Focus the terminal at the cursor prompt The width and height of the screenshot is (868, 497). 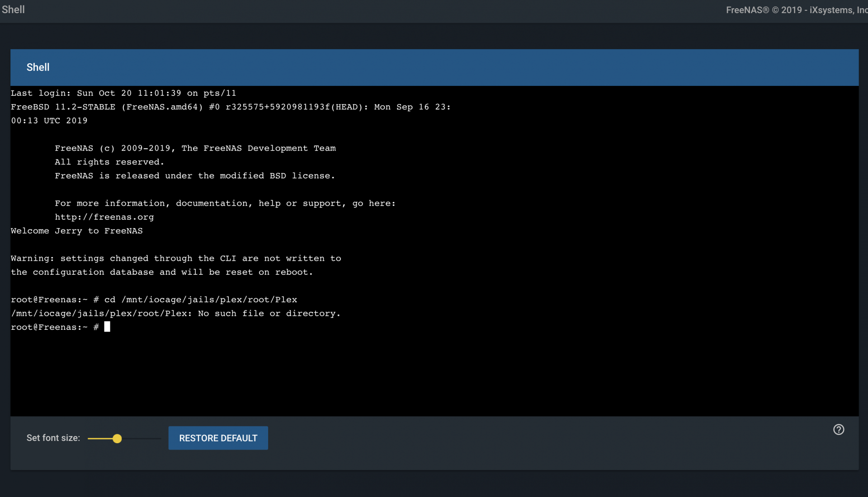click(x=107, y=327)
